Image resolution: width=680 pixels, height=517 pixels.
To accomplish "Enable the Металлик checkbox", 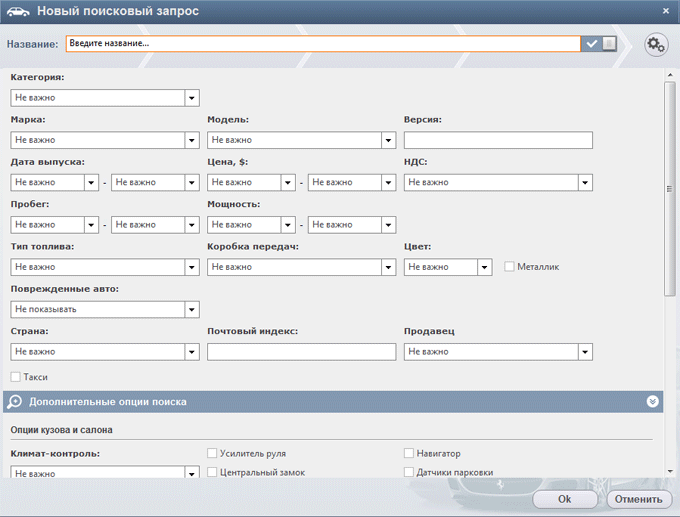I will pyautogui.click(x=509, y=266).
